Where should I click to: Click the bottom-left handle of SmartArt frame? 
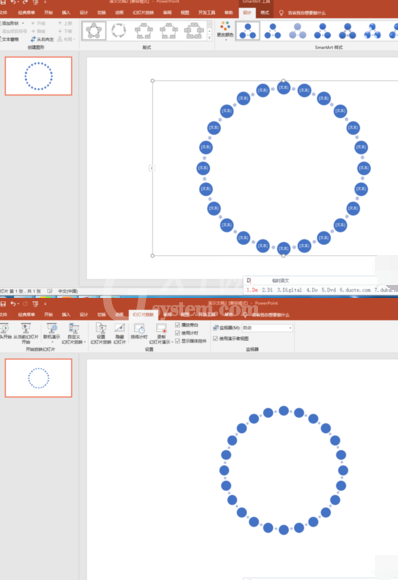point(152,256)
